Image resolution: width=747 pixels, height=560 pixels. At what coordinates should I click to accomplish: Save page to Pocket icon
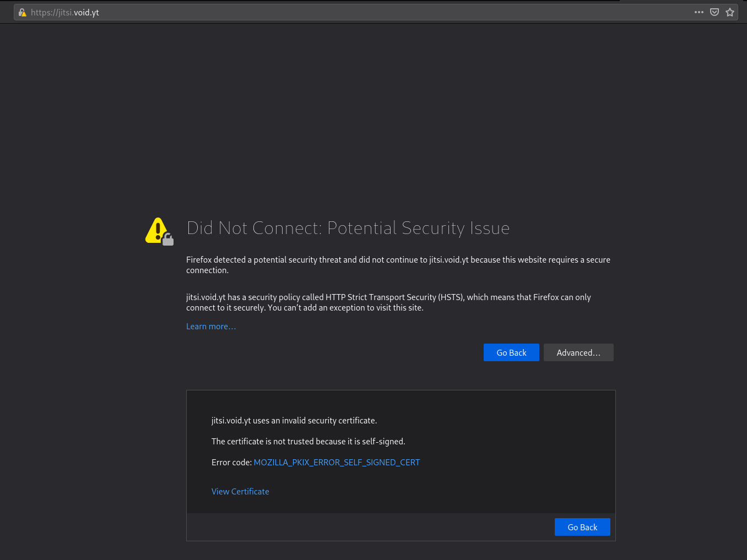[714, 12]
